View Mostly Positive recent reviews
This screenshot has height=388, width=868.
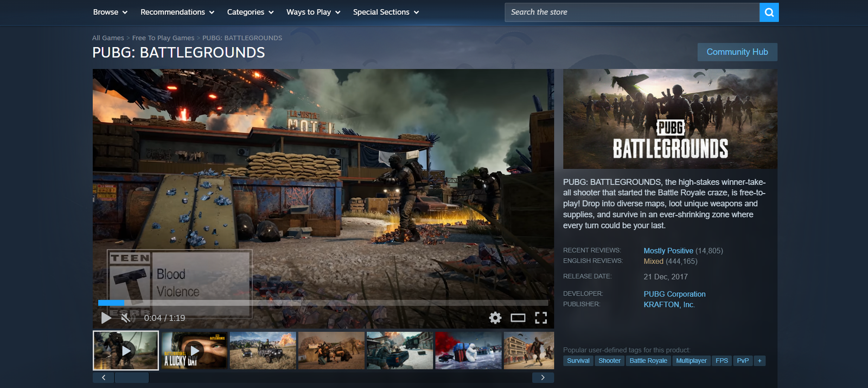[668, 251]
